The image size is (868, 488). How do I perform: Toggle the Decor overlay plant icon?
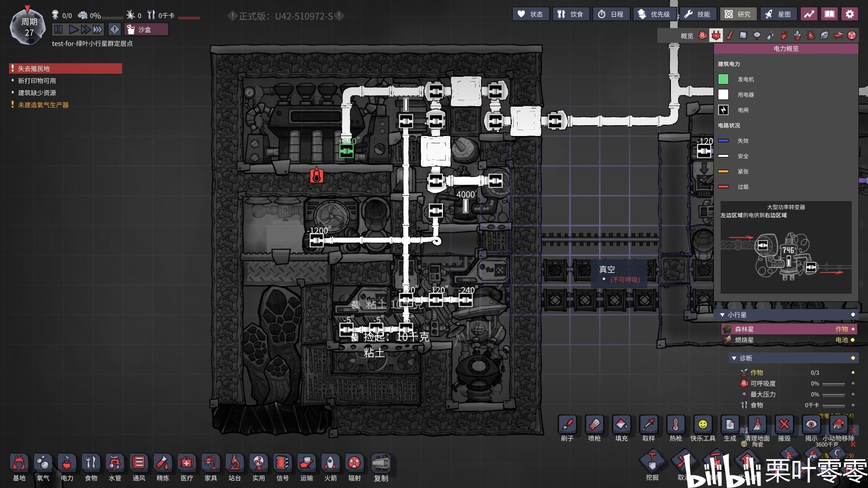(797, 35)
